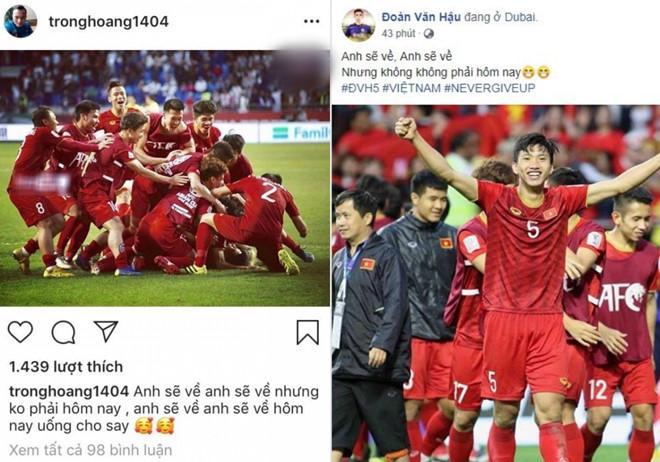Image resolution: width=660 pixels, height=462 pixels.
Task: Click the public globe privacy icon
Action: click(428, 34)
